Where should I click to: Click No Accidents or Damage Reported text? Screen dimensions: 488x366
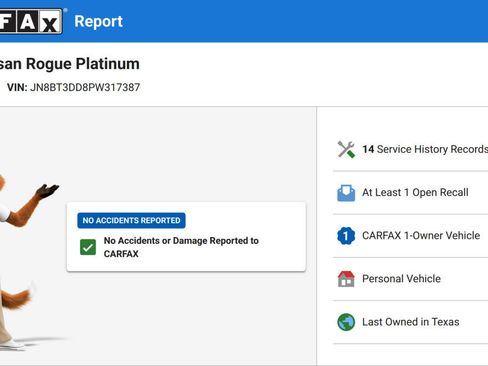(x=181, y=247)
